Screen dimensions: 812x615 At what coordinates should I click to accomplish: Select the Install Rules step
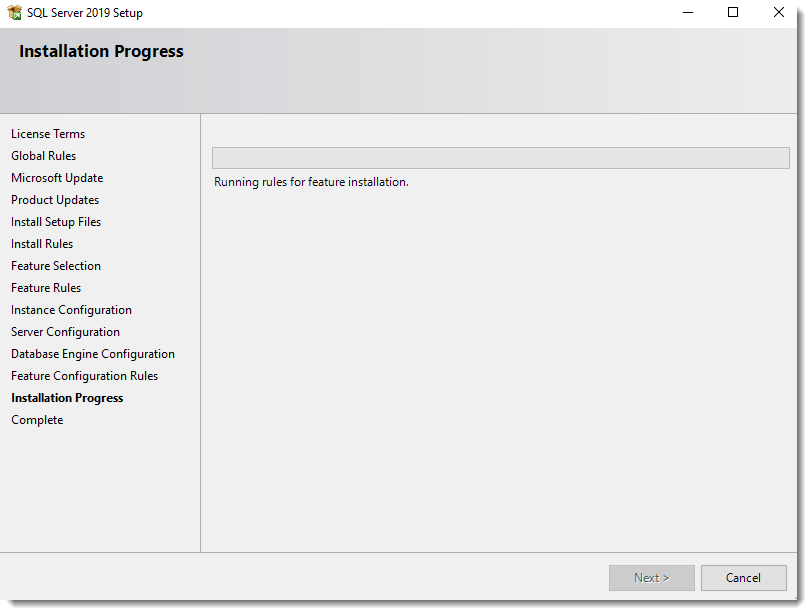coord(42,244)
